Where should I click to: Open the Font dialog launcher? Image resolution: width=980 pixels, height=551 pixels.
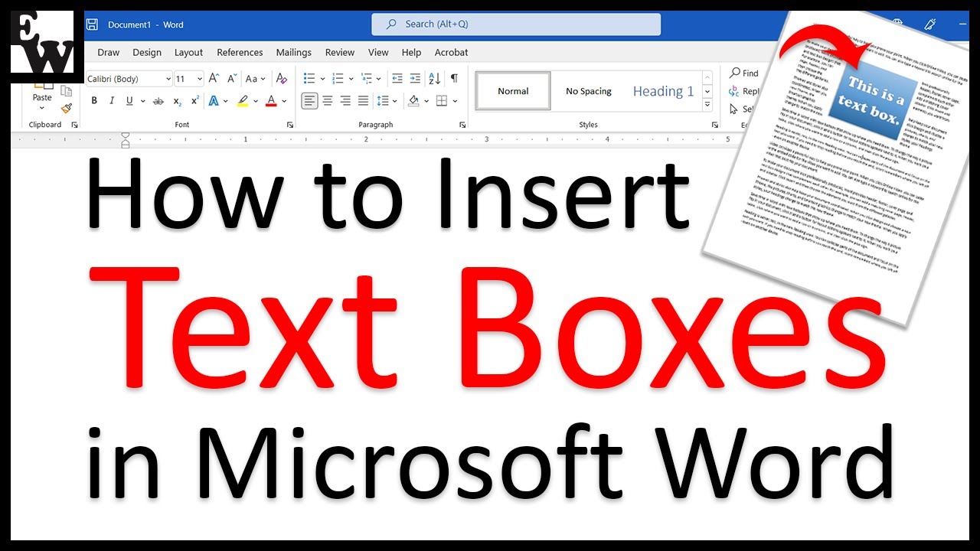290,125
